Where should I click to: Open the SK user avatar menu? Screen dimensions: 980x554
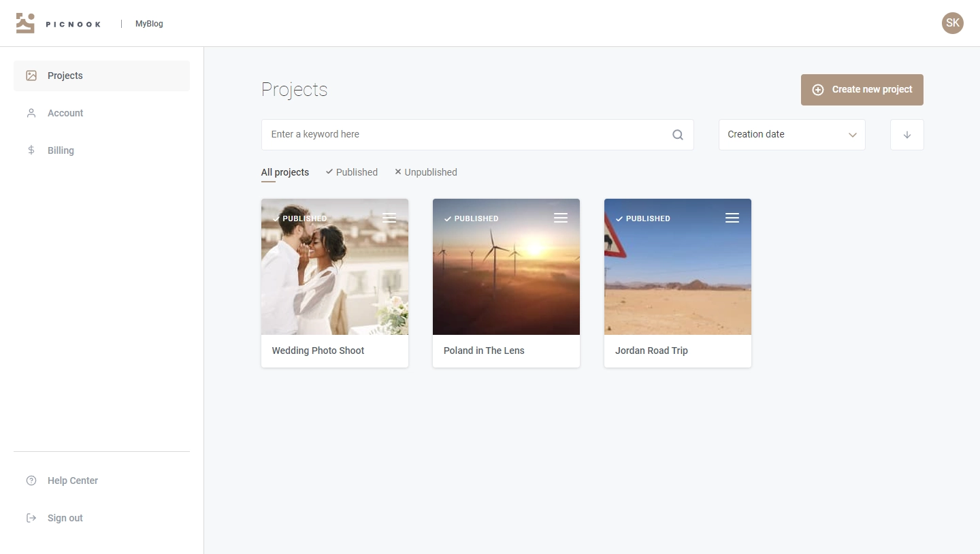[x=952, y=23]
